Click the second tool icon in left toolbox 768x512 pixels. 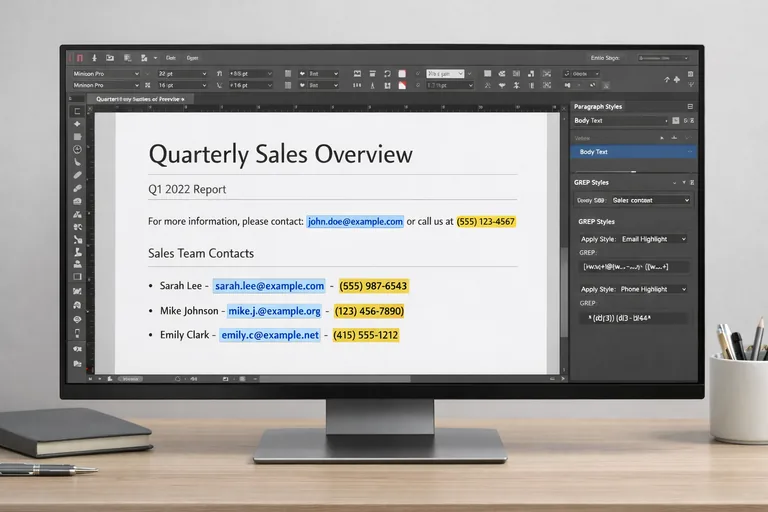coord(77,124)
